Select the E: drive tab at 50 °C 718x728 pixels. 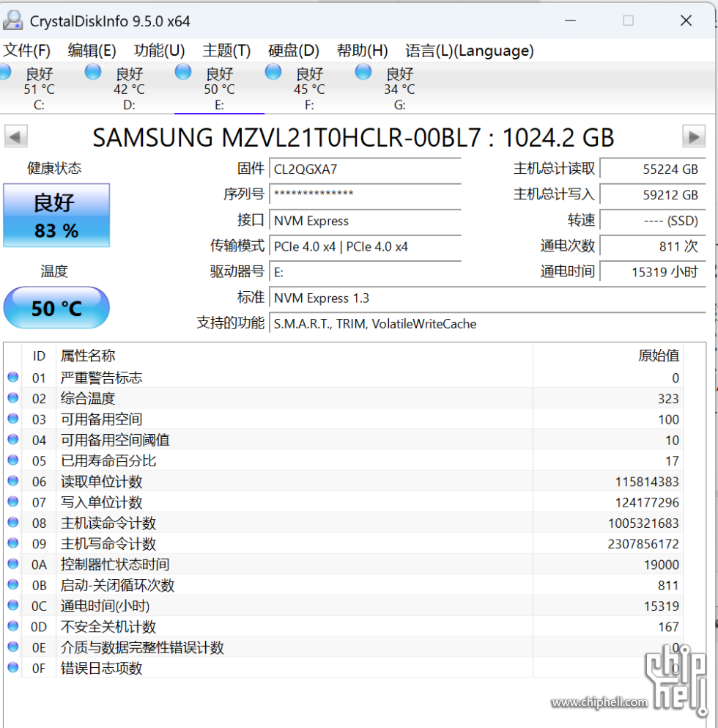pos(219,88)
